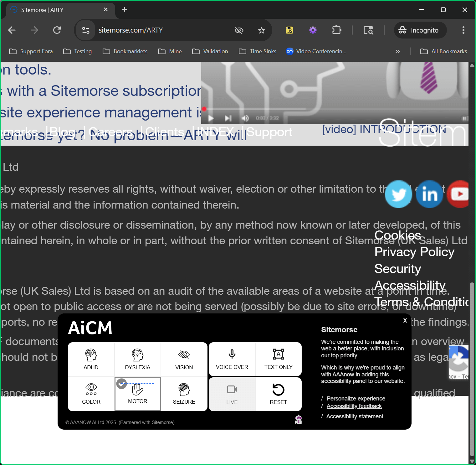
Task: Open the Privacy Policy footer link
Action: tap(414, 252)
